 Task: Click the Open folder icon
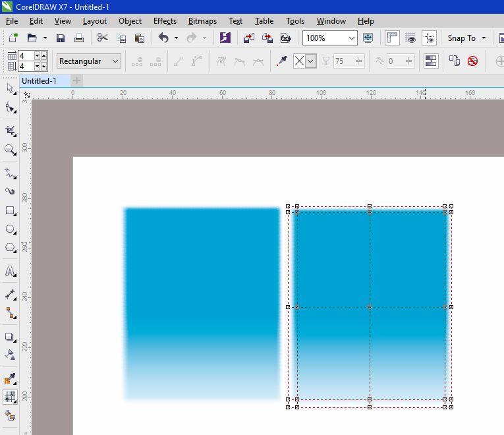coord(32,38)
